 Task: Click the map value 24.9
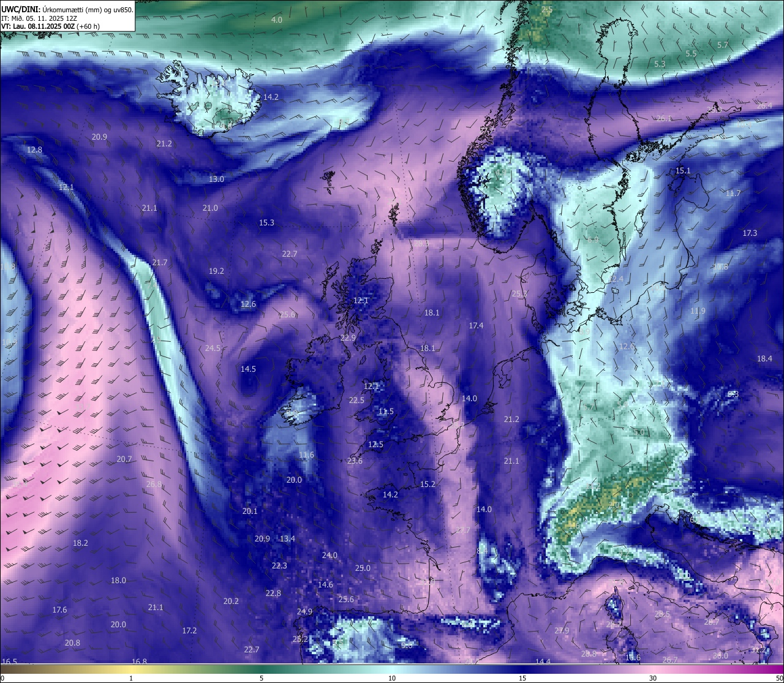[304, 612]
